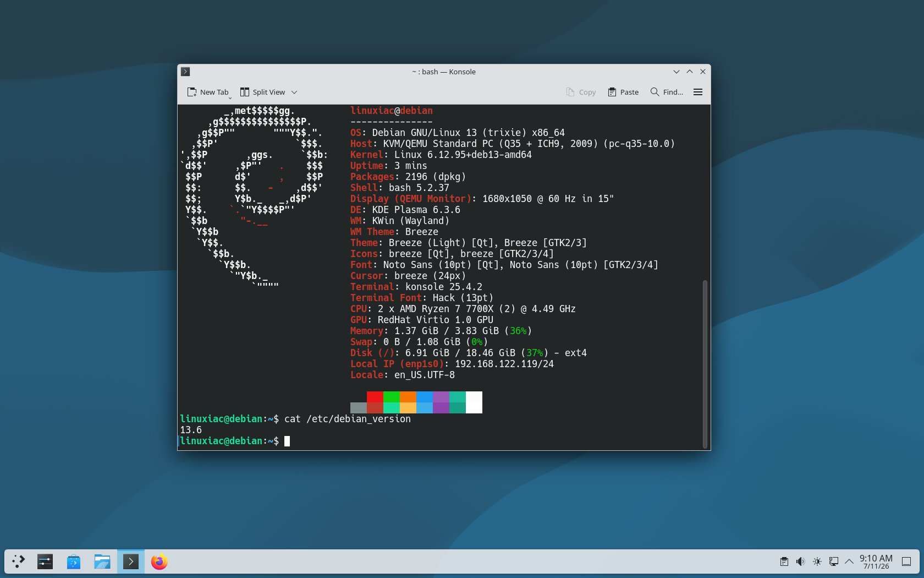Click the orange color block
Viewport: 924px width, 578px height.
pos(408,397)
